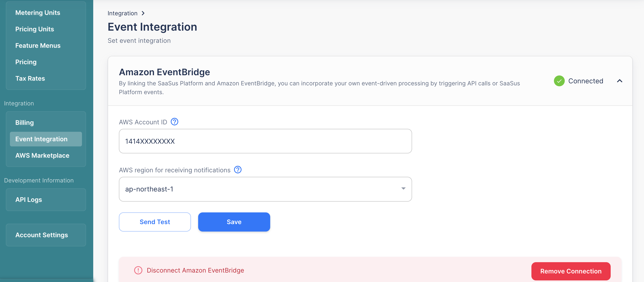
Task: Save the EventBridge settings
Action: tap(234, 222)
